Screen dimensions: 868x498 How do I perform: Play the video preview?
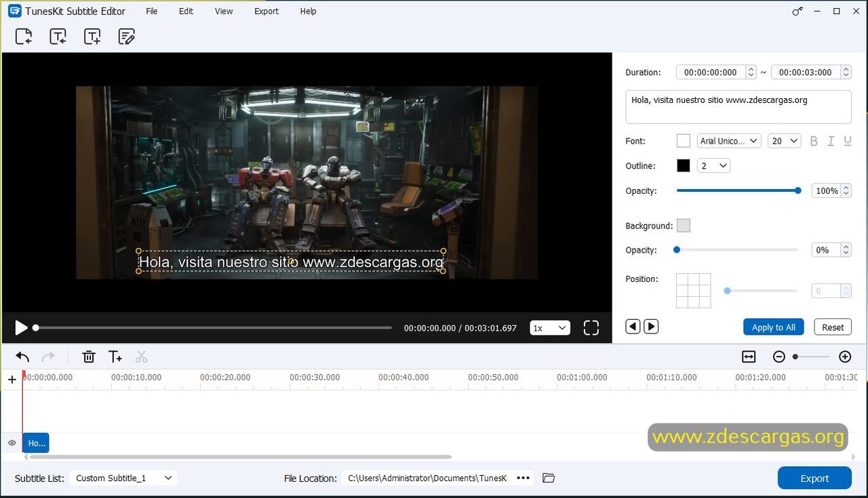click(x=21, y=328)
